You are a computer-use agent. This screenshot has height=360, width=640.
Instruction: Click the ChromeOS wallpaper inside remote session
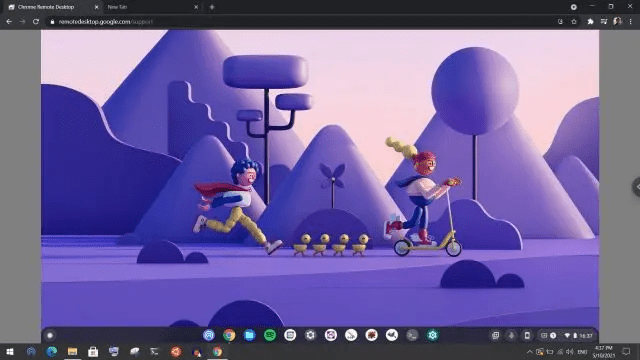(x=320, y=178)
